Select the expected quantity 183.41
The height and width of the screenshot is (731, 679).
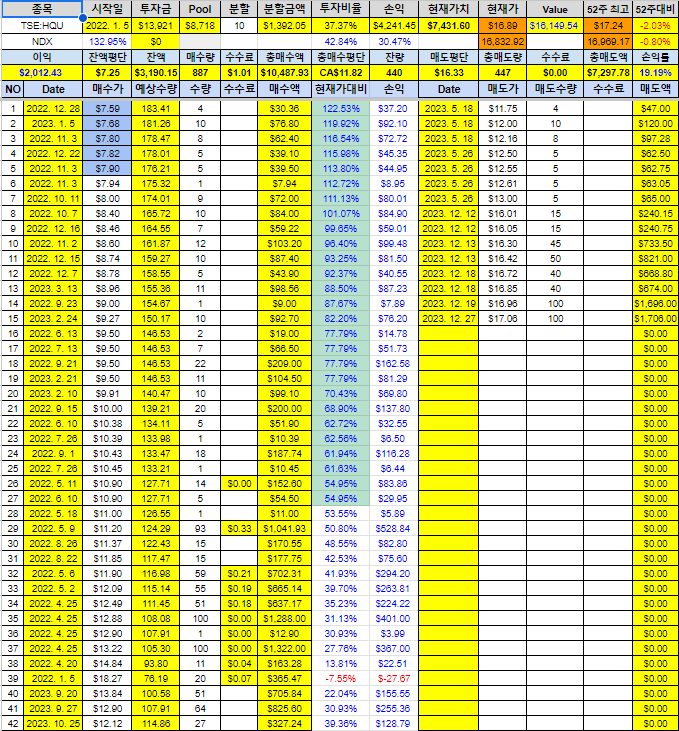click(x=155, y=109)
